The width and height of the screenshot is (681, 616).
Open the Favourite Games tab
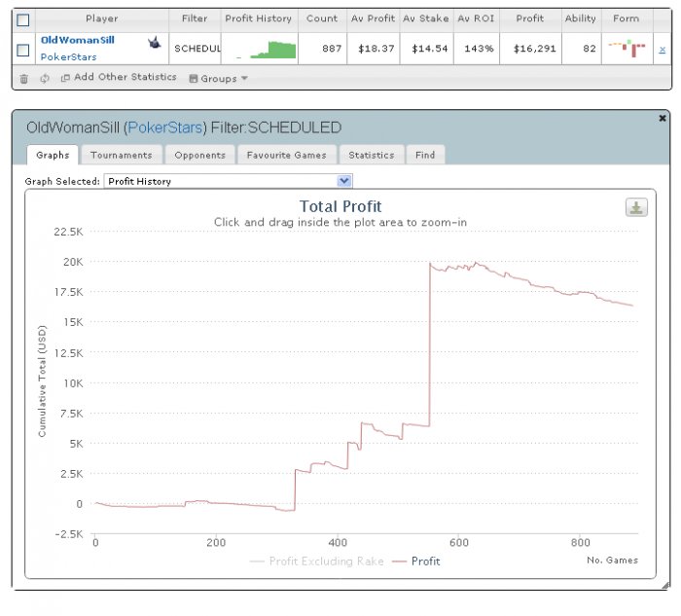pos(287,155)
